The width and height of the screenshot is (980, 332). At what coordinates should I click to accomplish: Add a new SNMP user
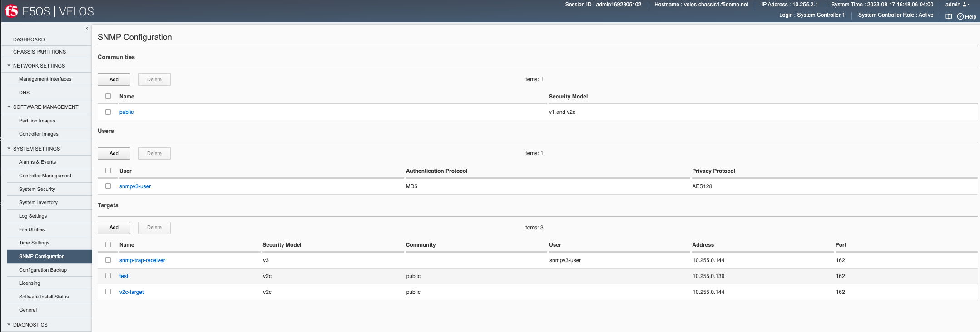114,153
